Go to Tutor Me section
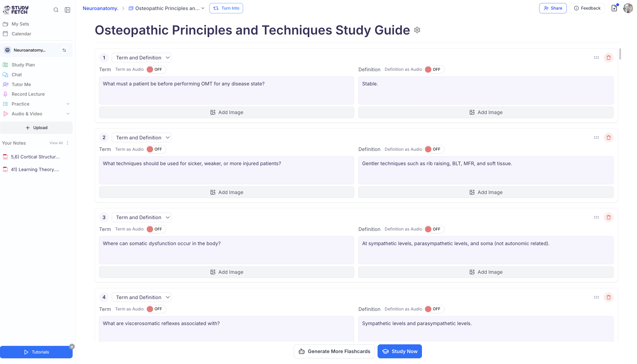 pyautogui.click(x=21, y=85)
